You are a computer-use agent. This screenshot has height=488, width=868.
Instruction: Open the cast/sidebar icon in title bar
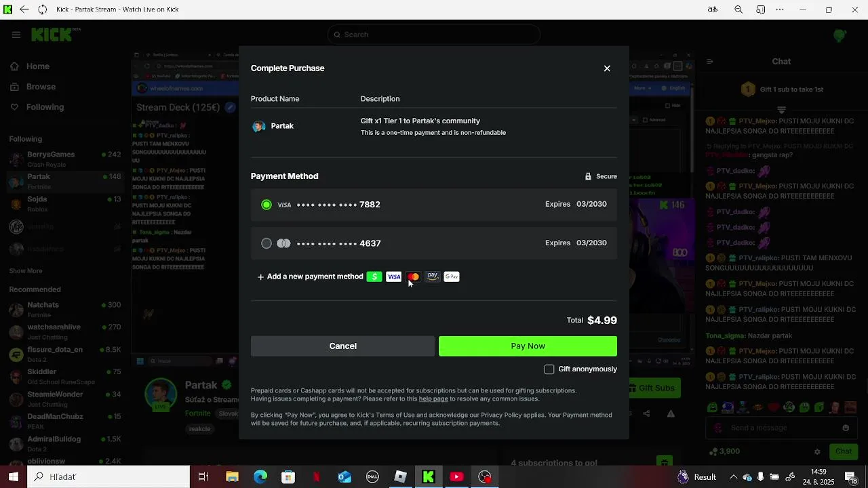click(761, 9)
